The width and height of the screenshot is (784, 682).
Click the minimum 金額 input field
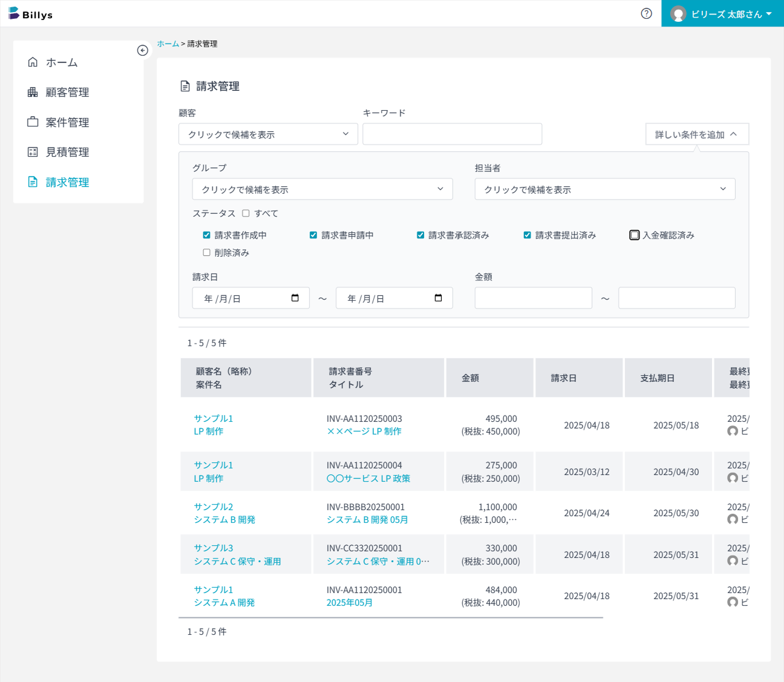[534, 298]
